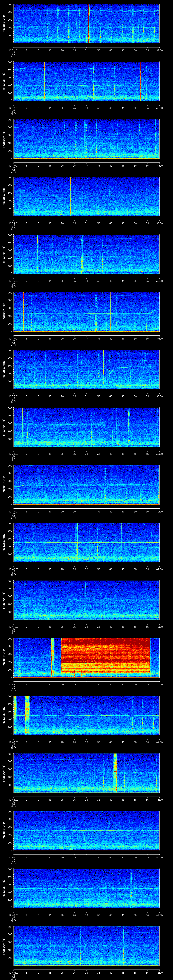Click the 12:40:00 start time label
The image size is (173, 980).
point(14,569)
